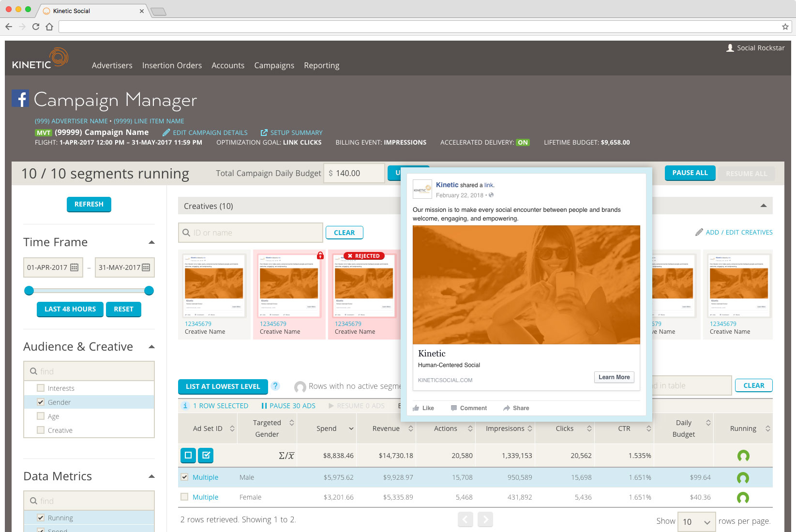The image size is (796, 532).
Task: Toggle Accelerated Delivery ON badge
Action: 523,143
